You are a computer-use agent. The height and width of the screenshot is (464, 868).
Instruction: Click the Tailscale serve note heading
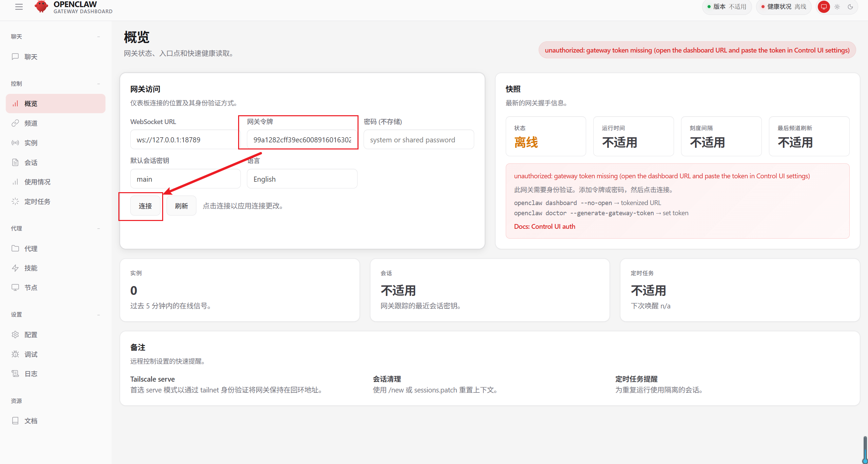(x=152, y=379)
